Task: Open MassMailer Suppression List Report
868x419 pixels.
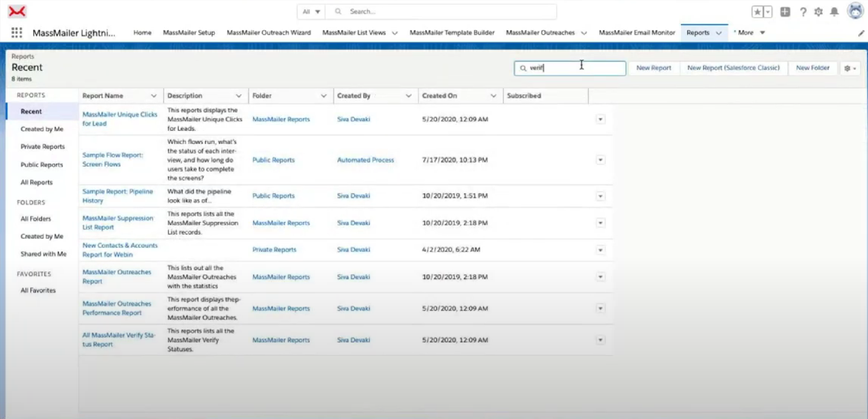Action: click(x=118, y=223)
